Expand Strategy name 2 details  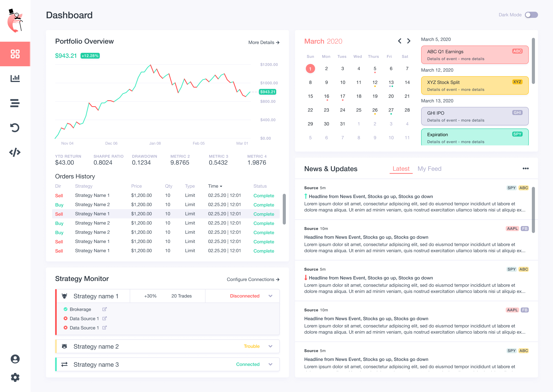coord(270,346)
